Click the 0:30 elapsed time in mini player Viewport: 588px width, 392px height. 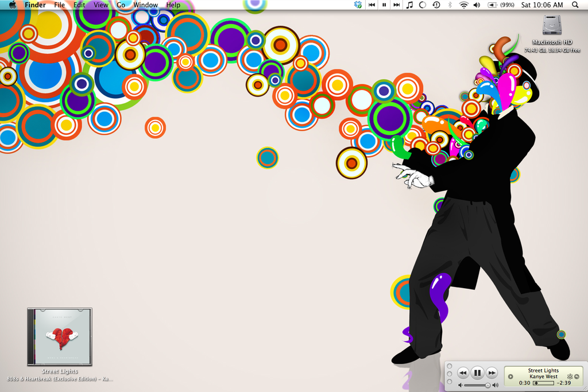pos(525,383)
